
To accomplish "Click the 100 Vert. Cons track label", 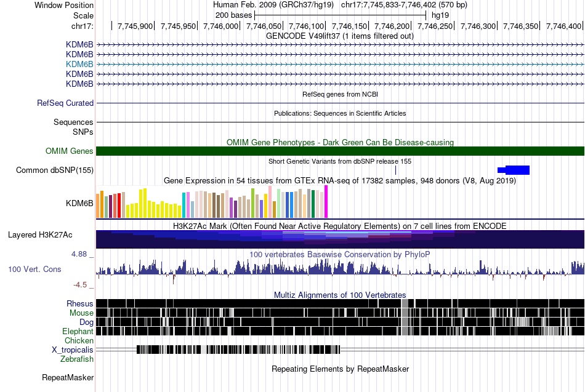I will 34,270.
